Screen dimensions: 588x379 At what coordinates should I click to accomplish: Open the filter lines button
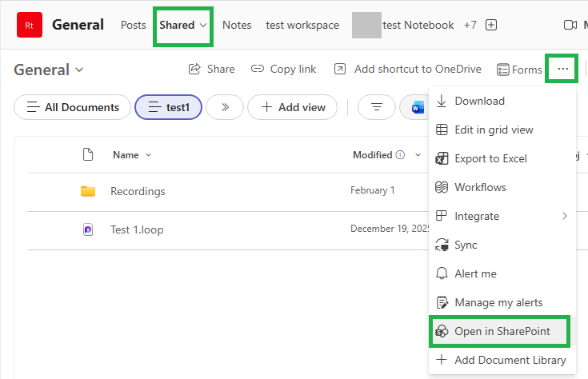pyautogui.click(x=377, y=107)
